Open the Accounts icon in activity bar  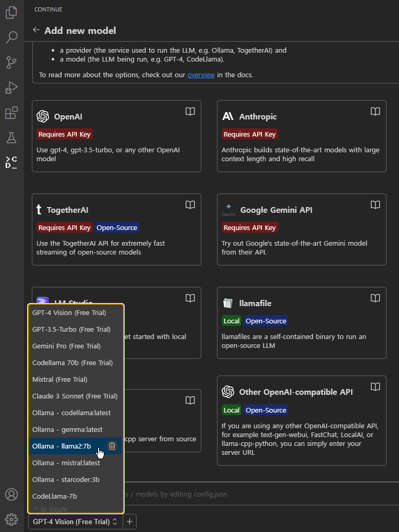tap(11, 494)
